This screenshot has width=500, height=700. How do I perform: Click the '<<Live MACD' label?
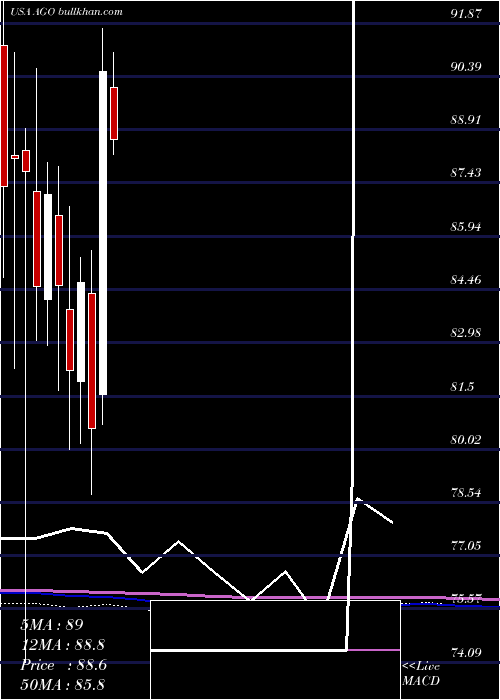click(x=421, y=673)
